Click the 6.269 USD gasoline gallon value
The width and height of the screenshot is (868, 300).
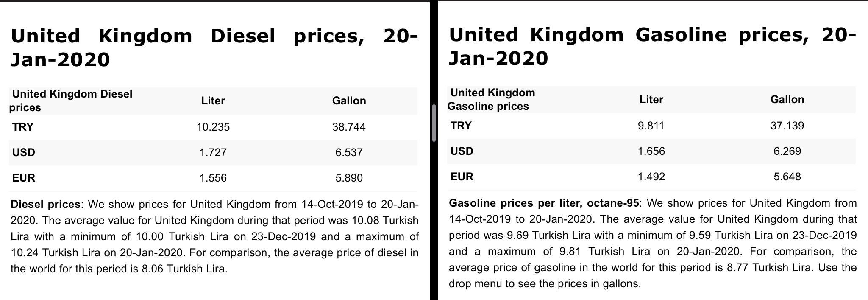787,151
